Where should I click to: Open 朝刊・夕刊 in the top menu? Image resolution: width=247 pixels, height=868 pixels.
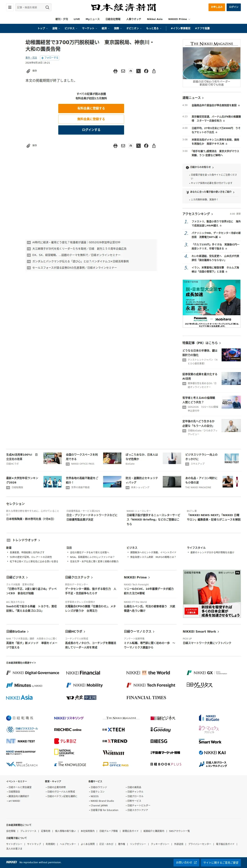pos(62,19)
